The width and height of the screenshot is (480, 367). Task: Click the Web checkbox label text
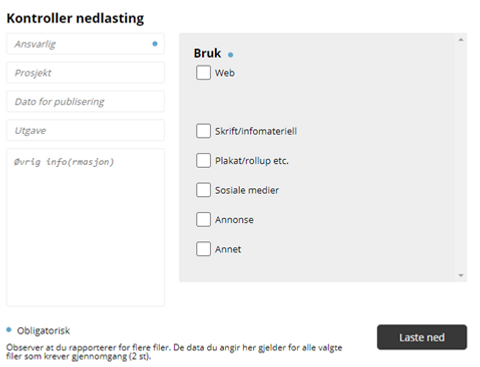click(225, 73)
